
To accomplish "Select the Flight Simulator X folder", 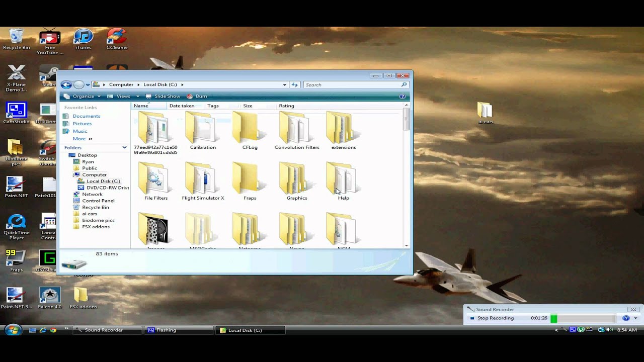I will (x=203, y=182).
